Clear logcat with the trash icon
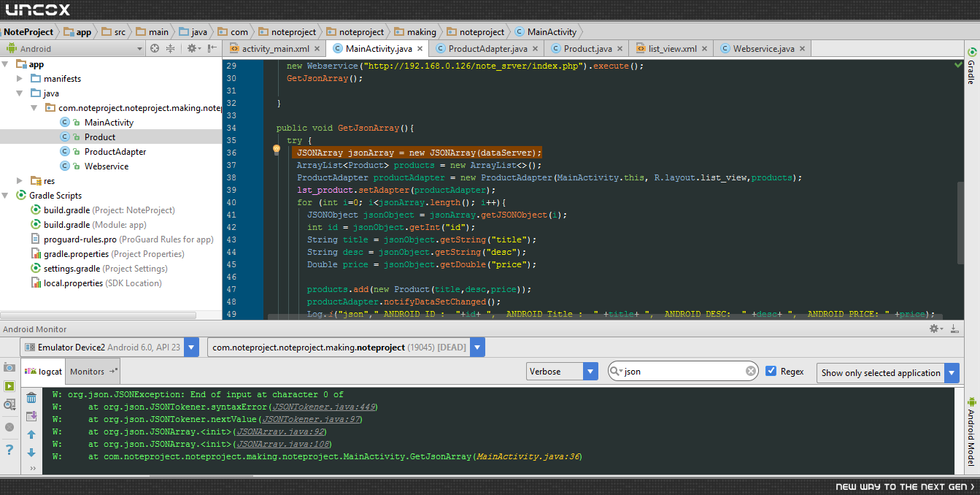This screenshot has width=980, height=495. tap(31, 398)
